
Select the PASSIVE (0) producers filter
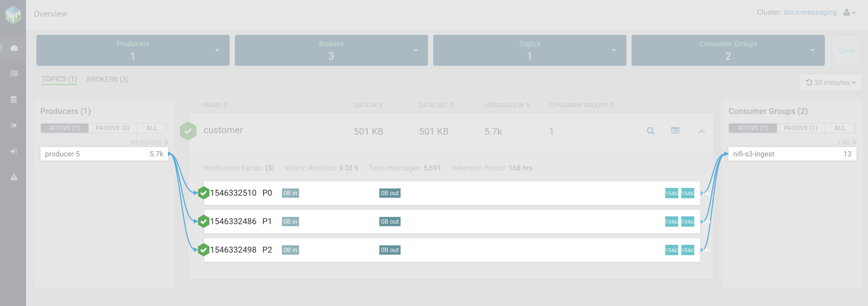(x=112, y=128)
